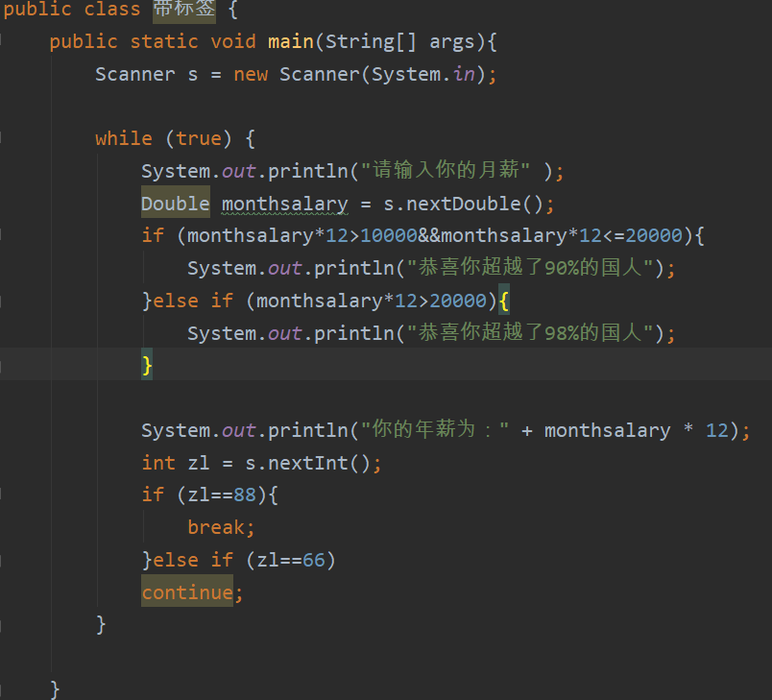
Task: Click the zl==88 condition
Action: (x=222, y=495)
